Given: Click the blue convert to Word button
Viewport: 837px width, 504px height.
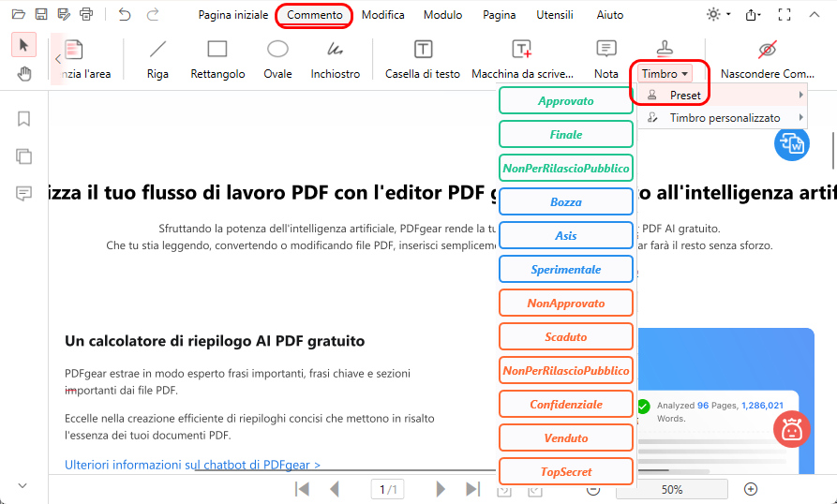Looking at the screenshot, I should pos(792,143).
